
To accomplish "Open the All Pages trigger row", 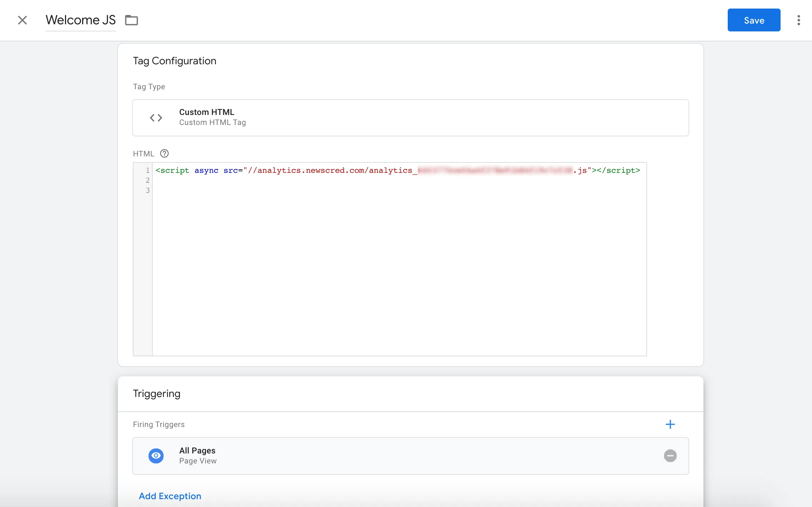I will (410, 456).
